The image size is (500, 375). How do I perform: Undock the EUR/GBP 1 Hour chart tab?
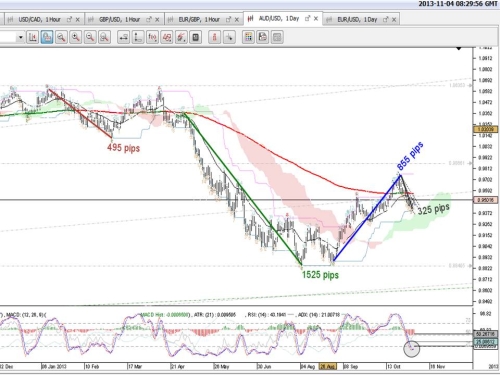[228, 20]
